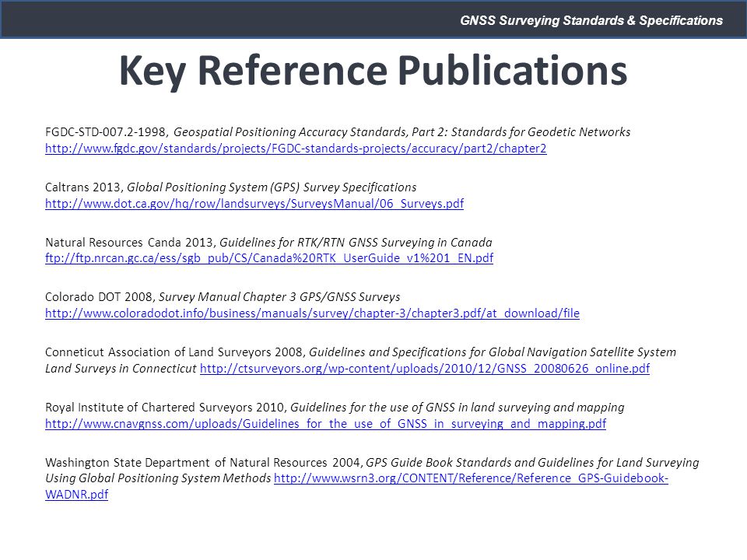Click the FGDC-STD-007.2-1998 reference text

coord(107,132)
